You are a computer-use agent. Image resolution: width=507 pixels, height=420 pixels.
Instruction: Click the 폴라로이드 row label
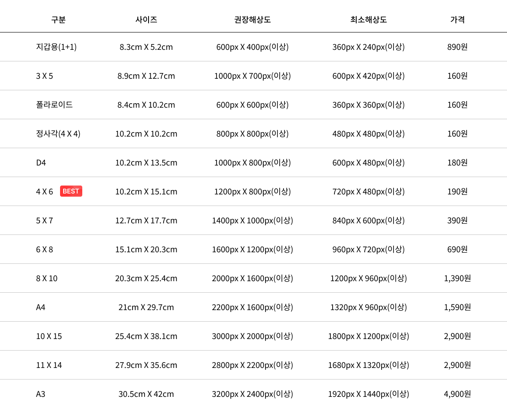click(54, 105)
